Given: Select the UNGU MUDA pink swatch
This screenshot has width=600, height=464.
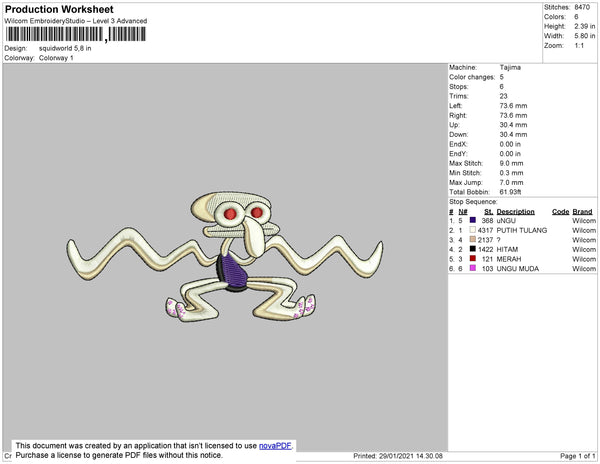Looking at the screenshot, I should coord(473,268).
